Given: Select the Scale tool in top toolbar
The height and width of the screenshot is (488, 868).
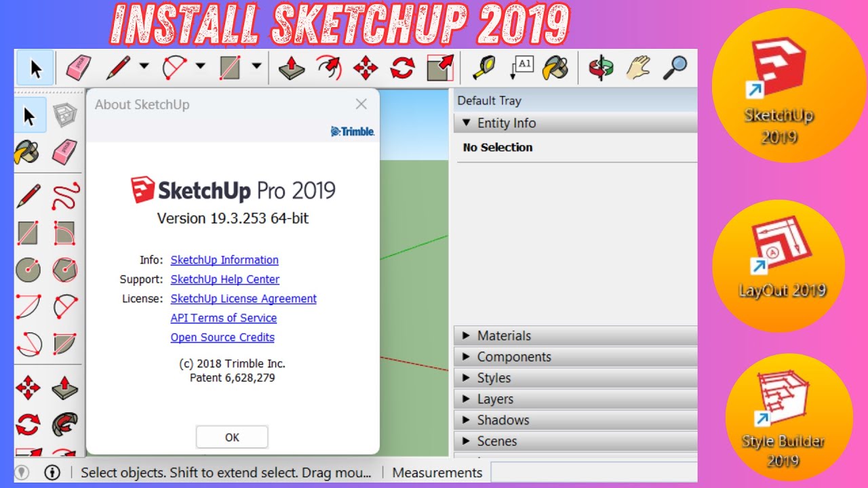Looking at the screenshot, I should click(439, 68).
